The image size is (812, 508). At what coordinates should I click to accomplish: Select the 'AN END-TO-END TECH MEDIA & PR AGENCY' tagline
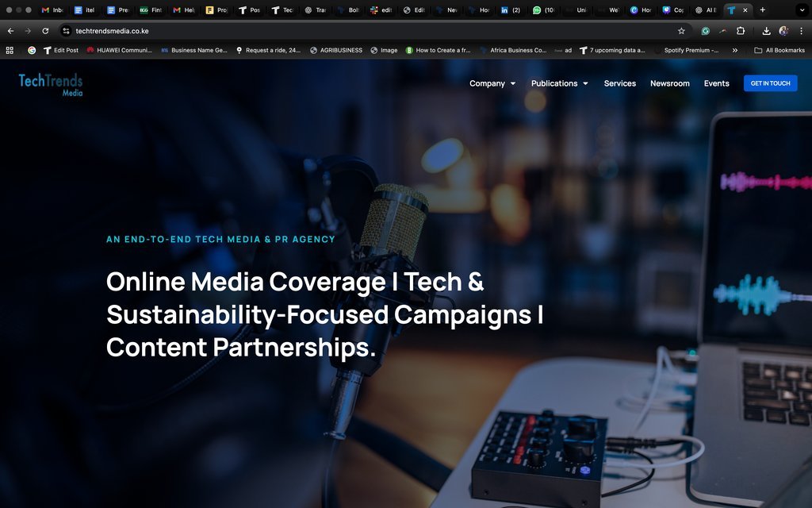(220, 240)
